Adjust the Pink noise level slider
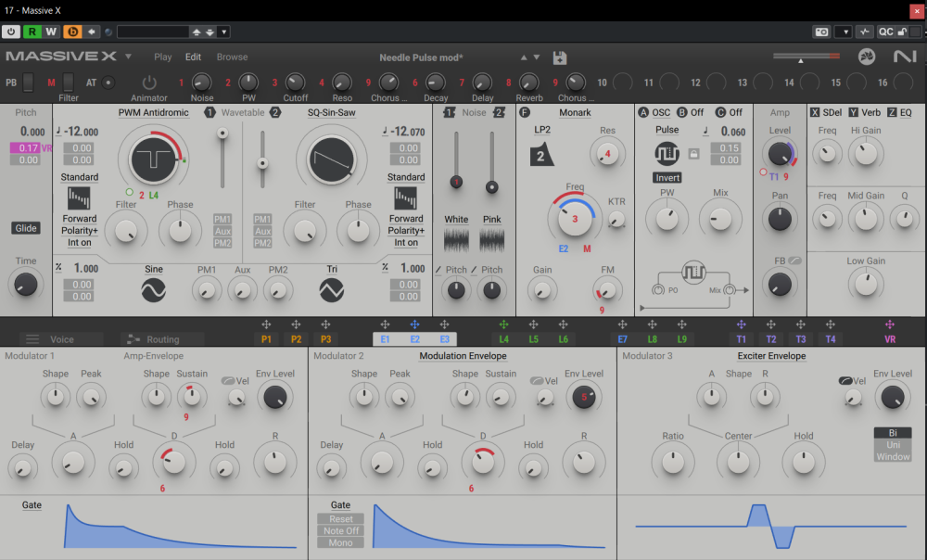The height and width of the screenshot is (560, 927). point(491,187)
